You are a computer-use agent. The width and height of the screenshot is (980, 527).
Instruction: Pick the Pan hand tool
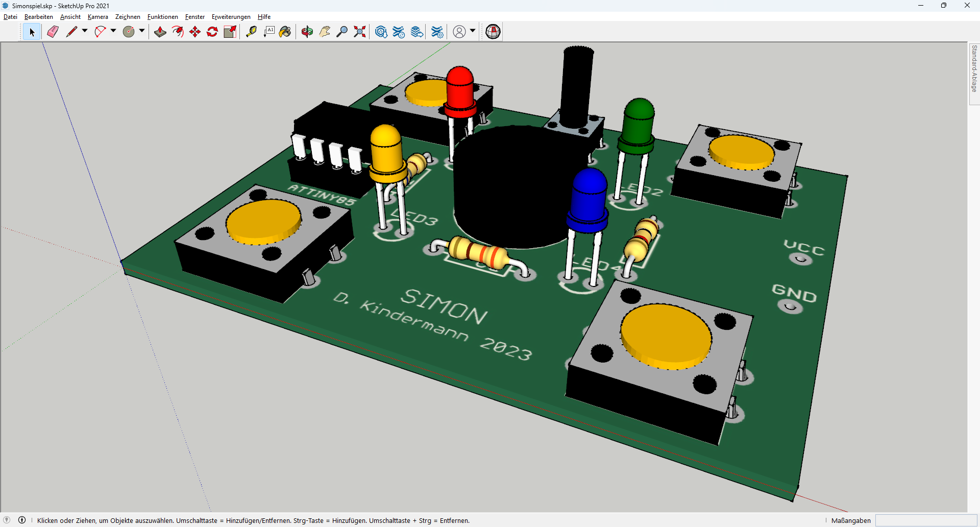pyautogui.click(x=325, y=32)
